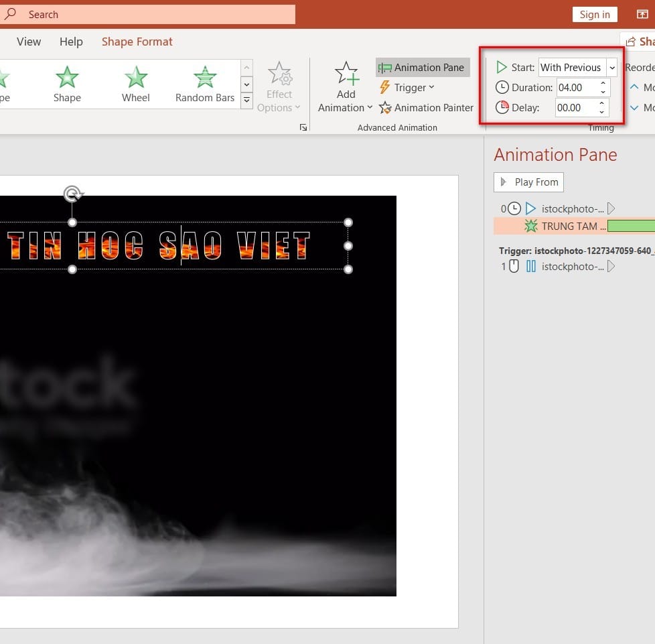Open Effect Options menu
The width and height of the screenshot is (655, 644).
279,87
